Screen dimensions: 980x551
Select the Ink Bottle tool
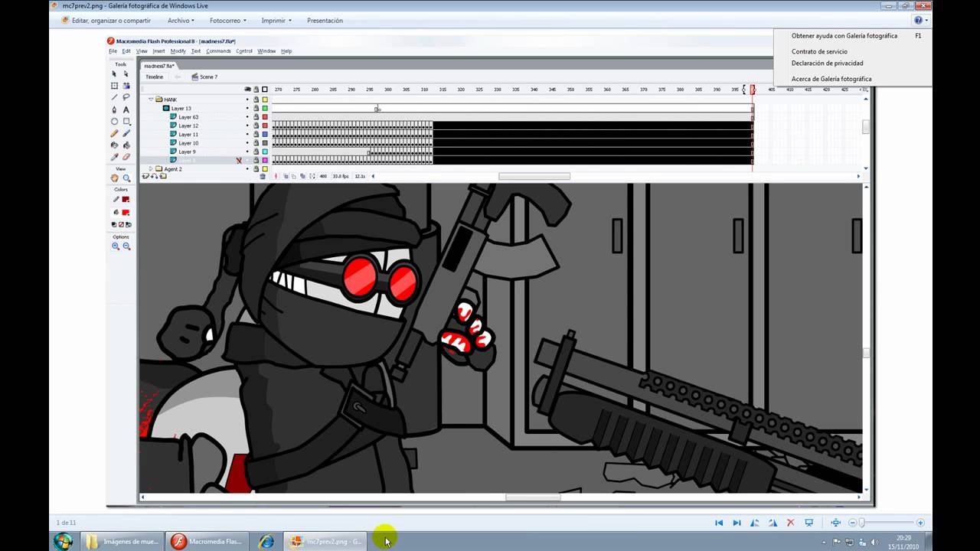115,145
